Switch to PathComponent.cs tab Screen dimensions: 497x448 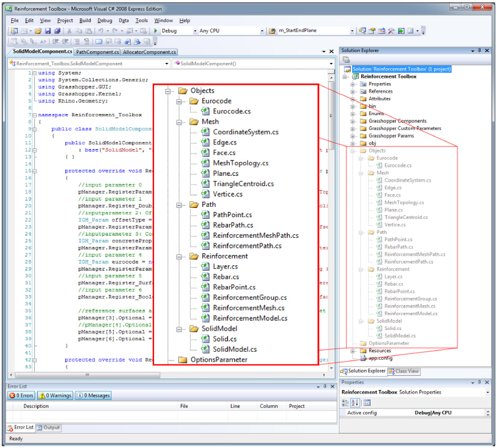(97, 52)
